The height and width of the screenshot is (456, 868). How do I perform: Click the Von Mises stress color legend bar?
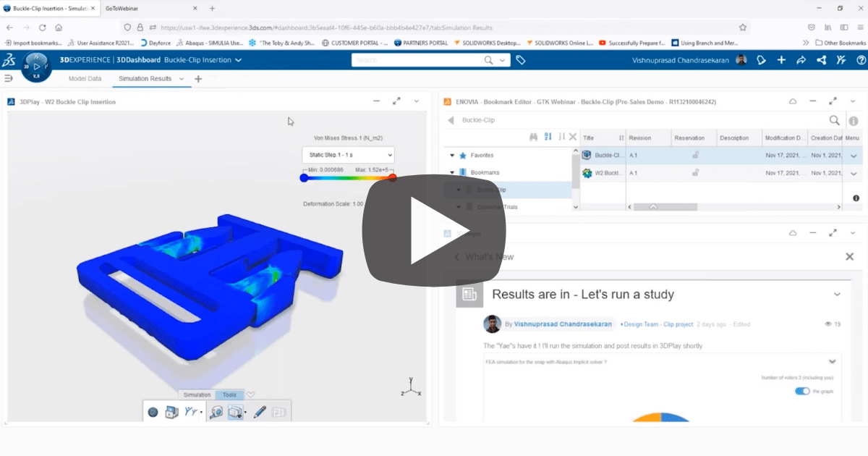[x=348, y=177]
